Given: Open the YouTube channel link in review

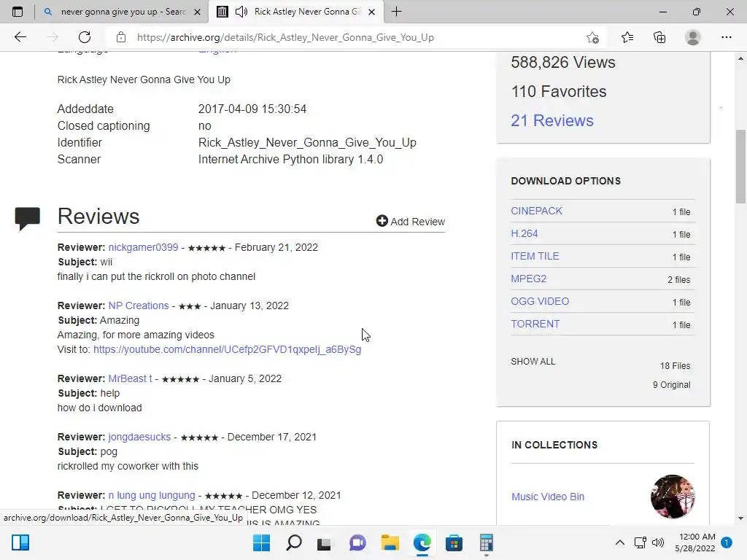Looking at the screenshot, I should pyautogui.click(x=228, y=349).
